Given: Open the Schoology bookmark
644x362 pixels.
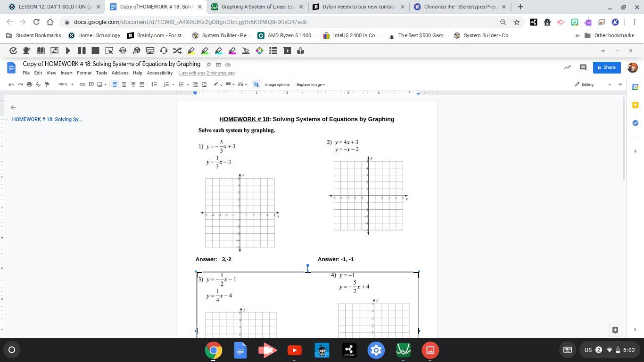Looking at the screenshot, I should coord(94,35).
